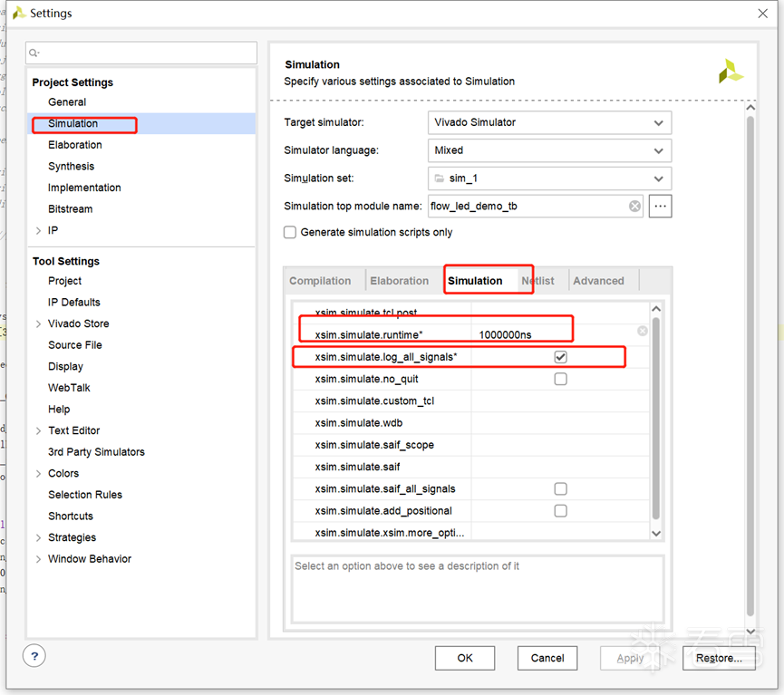
Task: Select WebTalk settings
Action: [x=69, y=388]
